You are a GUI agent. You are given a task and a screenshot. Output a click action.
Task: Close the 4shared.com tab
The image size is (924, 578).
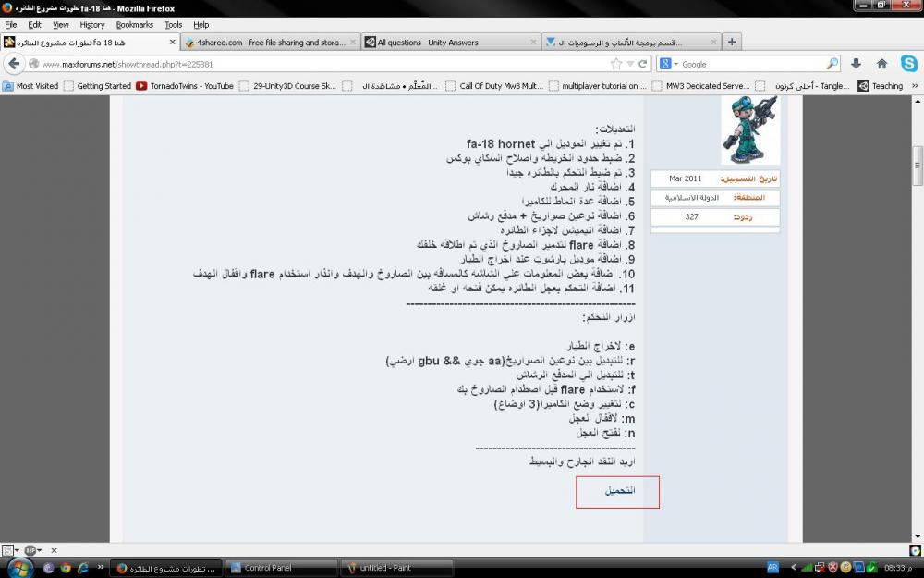click(353, 42)
